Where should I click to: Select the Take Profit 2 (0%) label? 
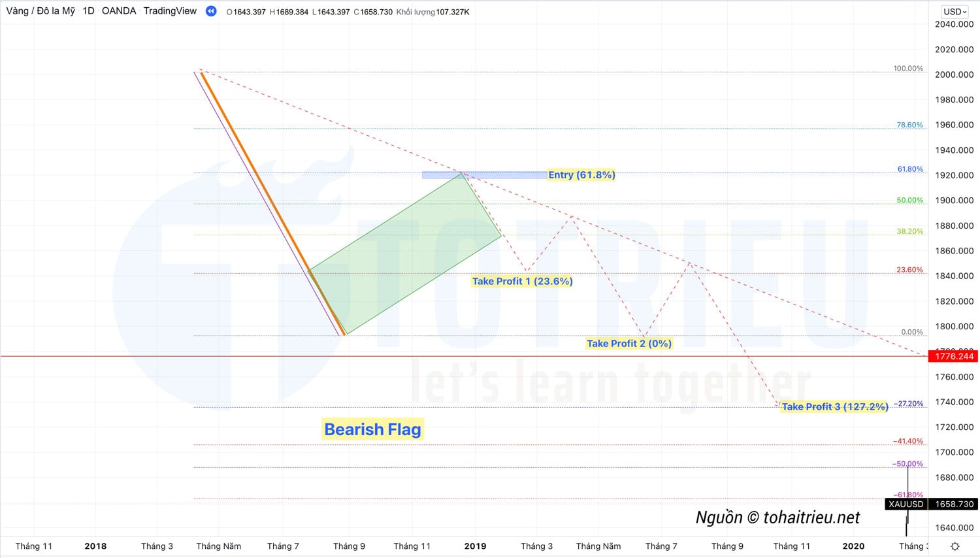pos(629,343)
